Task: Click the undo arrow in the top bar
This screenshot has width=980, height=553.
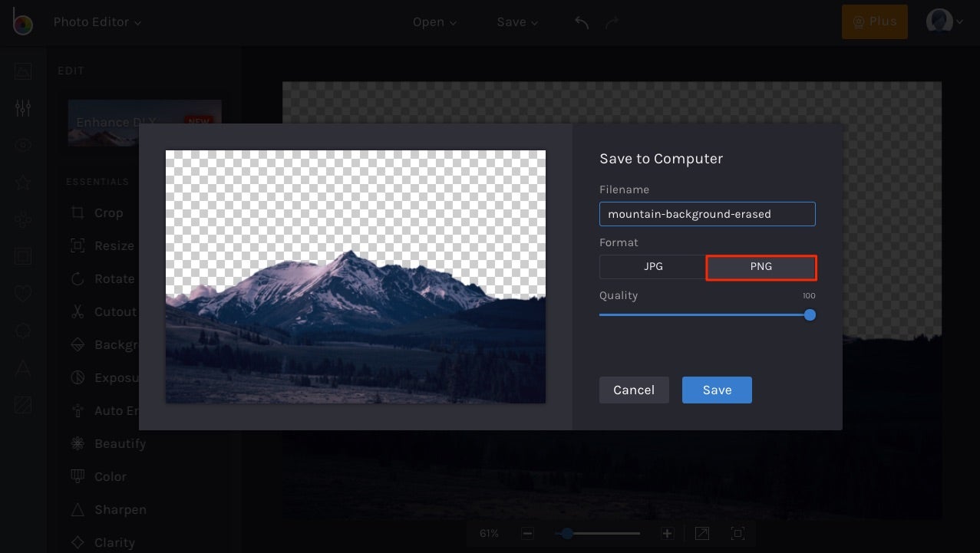Action: pyautogui.click(x=581, y=22)
